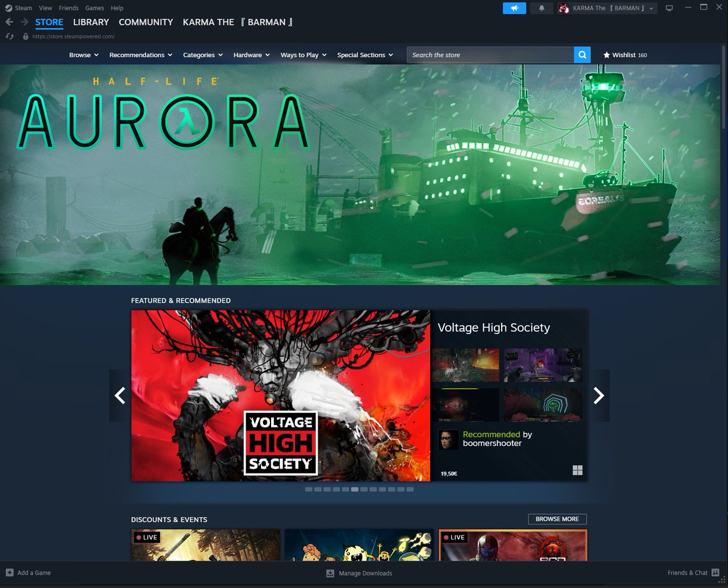Click the 19,50€ price label
This screenshot has height=588, width=728.
point(449,473)
